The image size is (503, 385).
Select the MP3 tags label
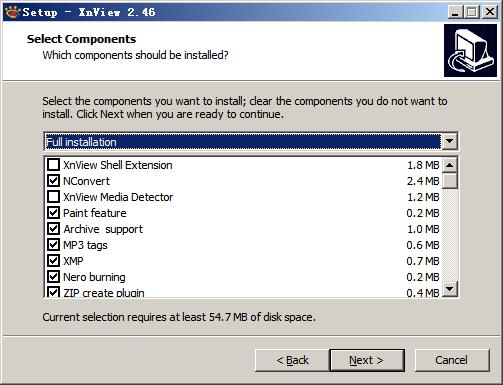coord(85,245)
